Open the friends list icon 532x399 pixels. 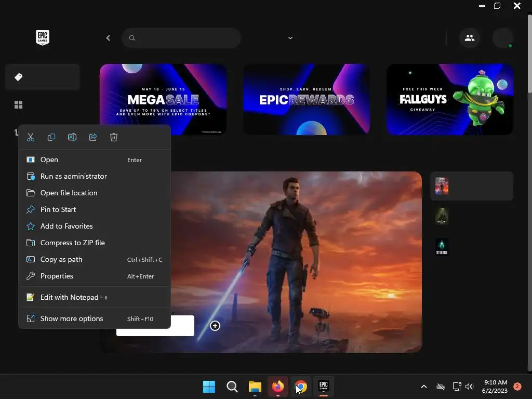coord(470,38)
